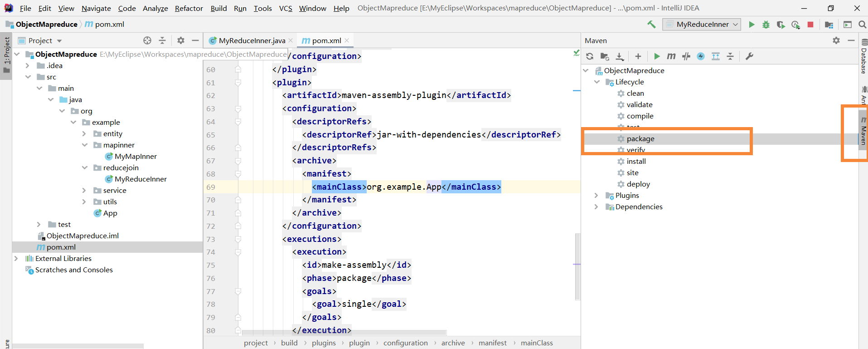Collapse the Maven Lifecycle node
868x349 pixels.
pos(596,82)
